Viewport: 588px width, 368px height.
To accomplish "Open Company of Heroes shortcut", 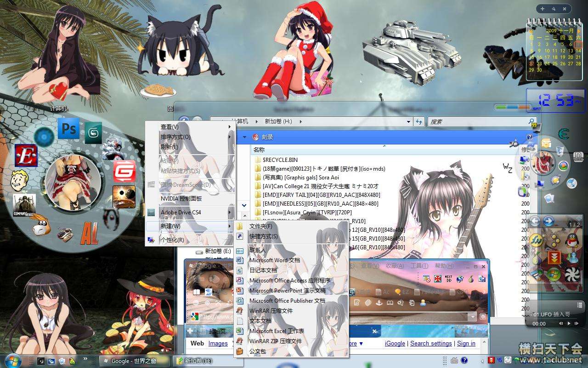I will click(x=24, y=205).
